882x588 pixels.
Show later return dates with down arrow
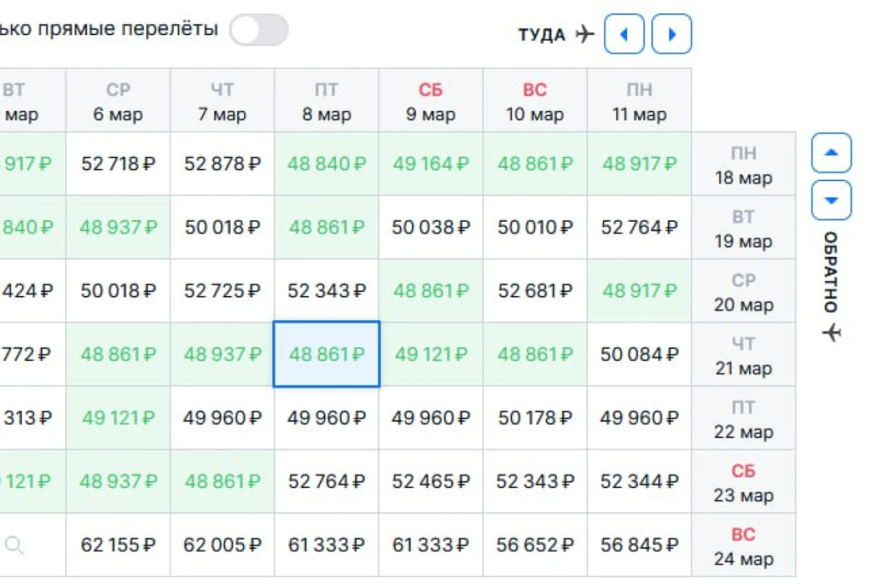(831, 200)
